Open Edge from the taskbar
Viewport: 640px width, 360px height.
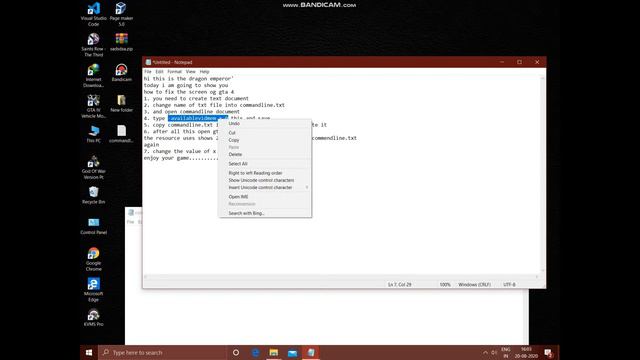click(x=256, y=352)
